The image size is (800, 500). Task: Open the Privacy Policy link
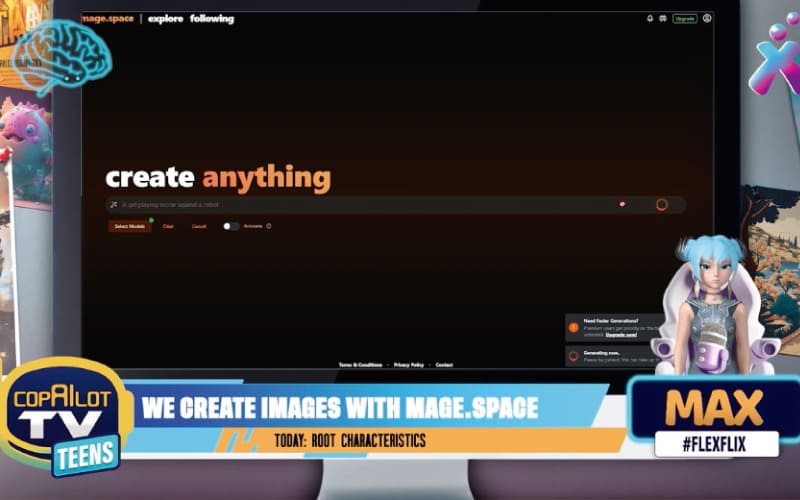click(x=408, y=365)
